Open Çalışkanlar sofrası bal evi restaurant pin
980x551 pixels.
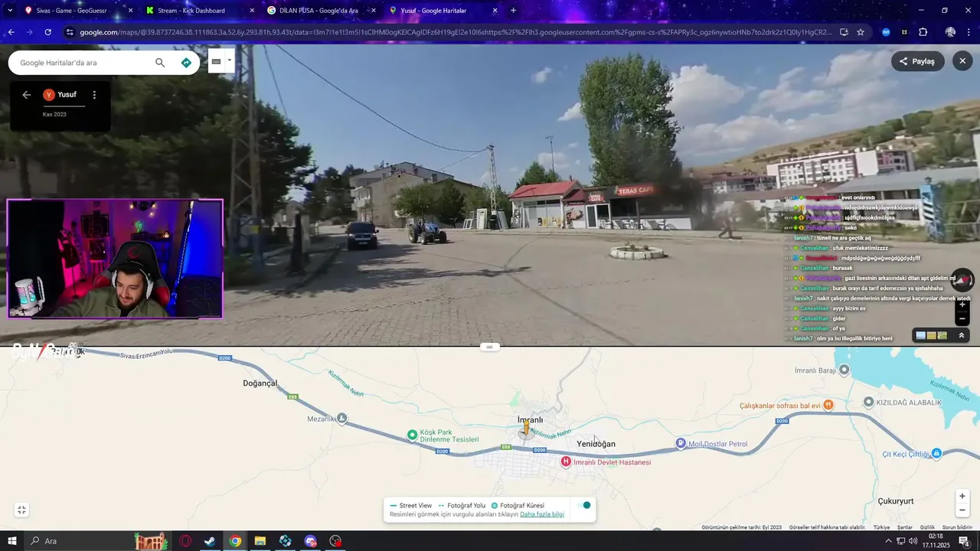click(x=828, y=405)
